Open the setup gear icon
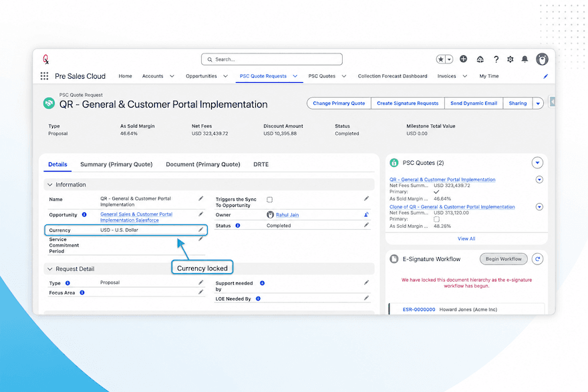This screenshot has height=392, width=588. click(x=510, y=59)
